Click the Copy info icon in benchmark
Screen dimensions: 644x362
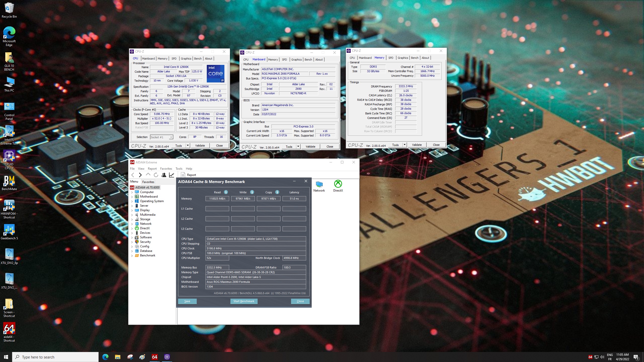[277, 192]
